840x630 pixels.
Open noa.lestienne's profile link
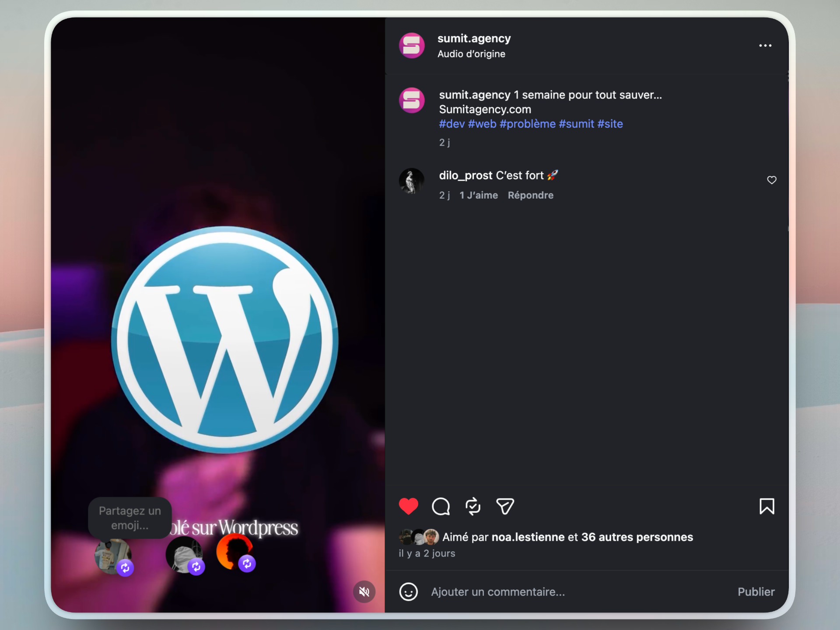click(528, 537)
